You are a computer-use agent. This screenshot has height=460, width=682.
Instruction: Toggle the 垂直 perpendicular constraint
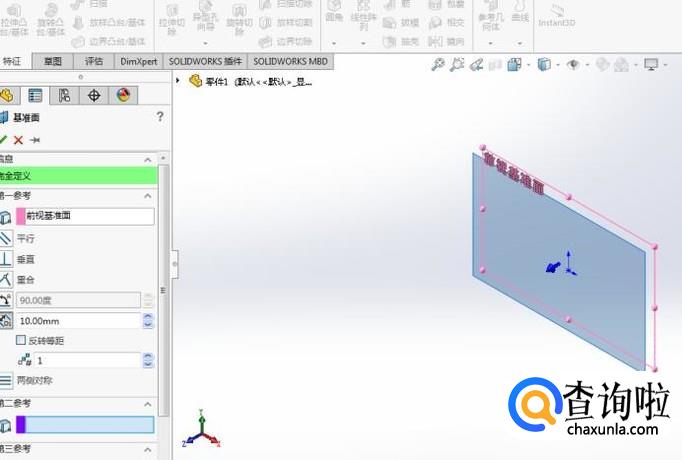(x=6, y=259)
